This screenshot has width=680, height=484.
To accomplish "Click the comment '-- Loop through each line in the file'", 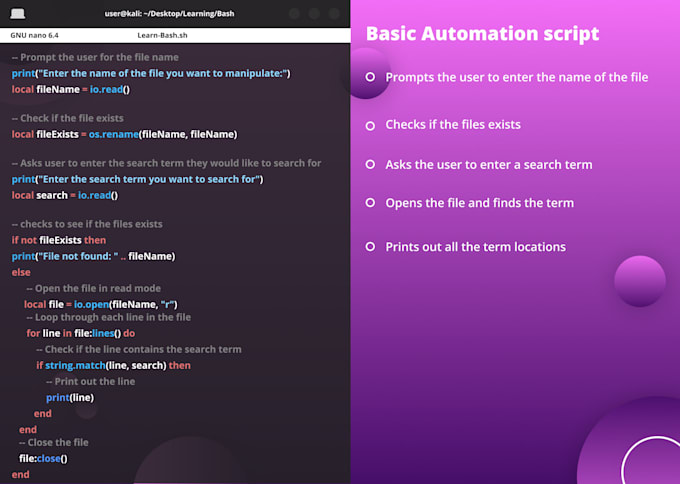I will (108, 317).
